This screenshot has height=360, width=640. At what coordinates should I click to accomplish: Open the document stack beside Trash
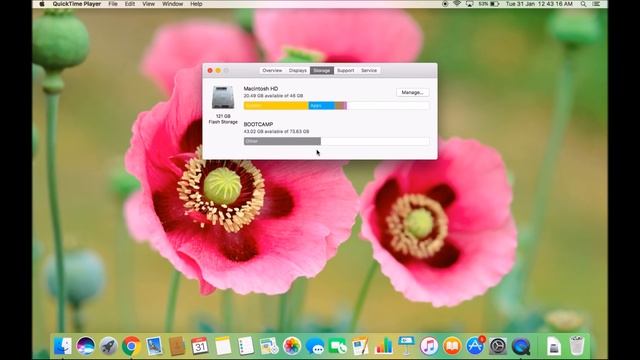554,346
